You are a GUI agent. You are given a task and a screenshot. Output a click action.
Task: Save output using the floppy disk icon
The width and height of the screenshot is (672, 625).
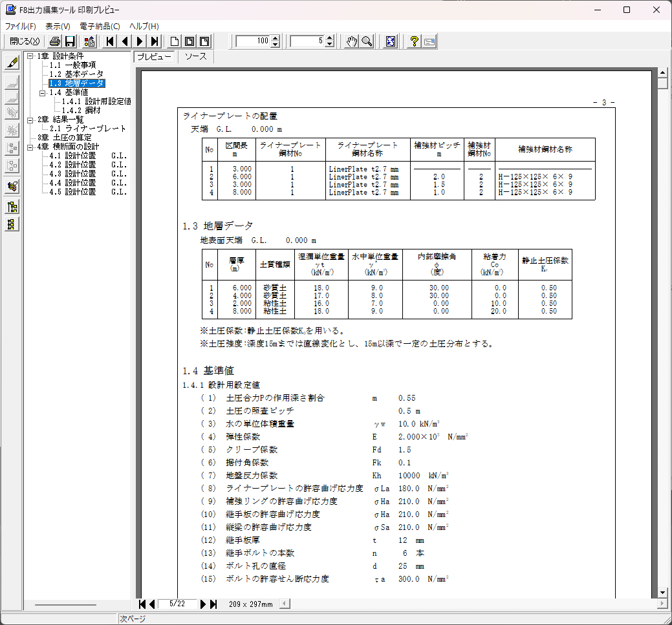click(70, 41)
